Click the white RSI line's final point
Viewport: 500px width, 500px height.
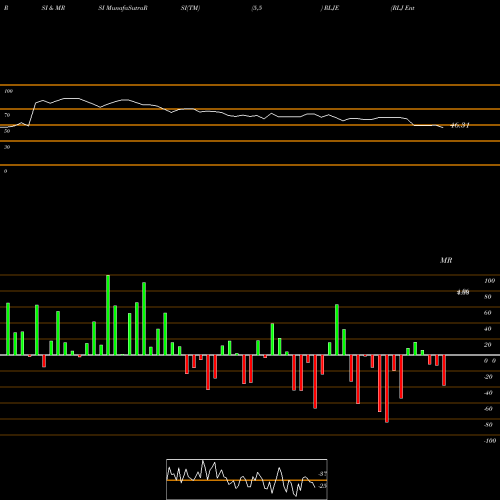coord(443,128)
